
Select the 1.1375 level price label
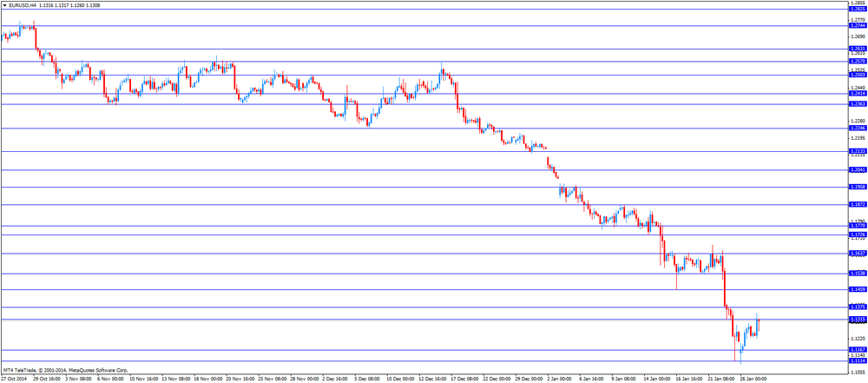click(857, 307)
